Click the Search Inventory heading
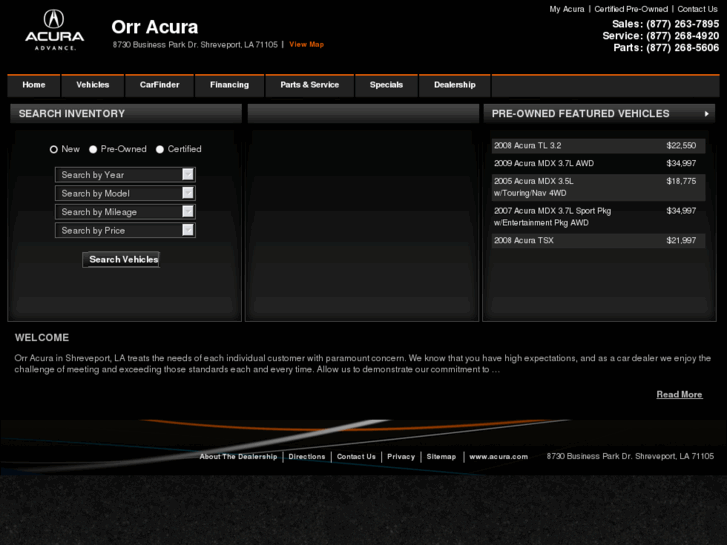 (x=72, y=114)
